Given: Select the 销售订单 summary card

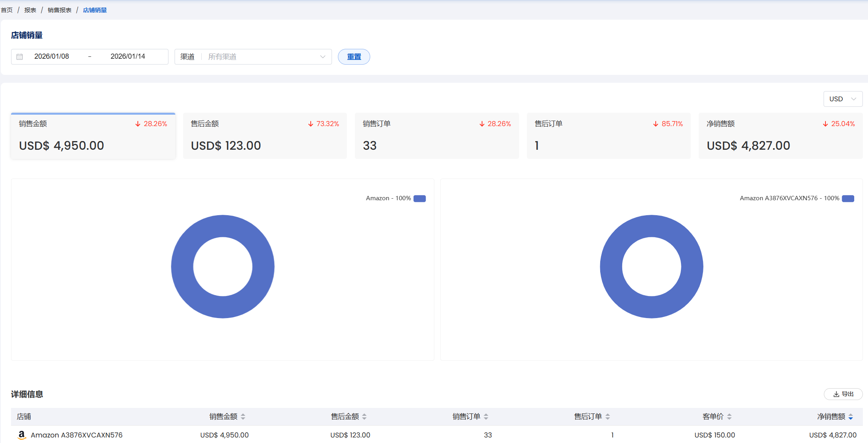Looking at the screenshot, I should coord(436,136).
